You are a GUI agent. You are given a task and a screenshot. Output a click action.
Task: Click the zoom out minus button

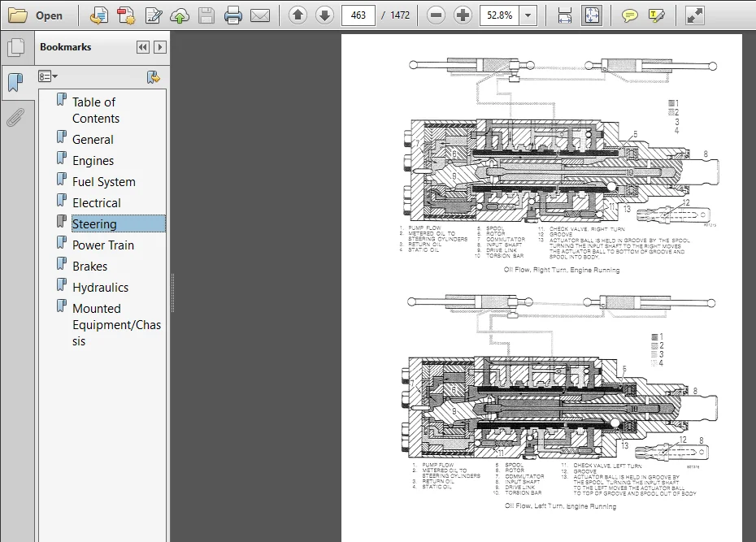coord(436,15)
